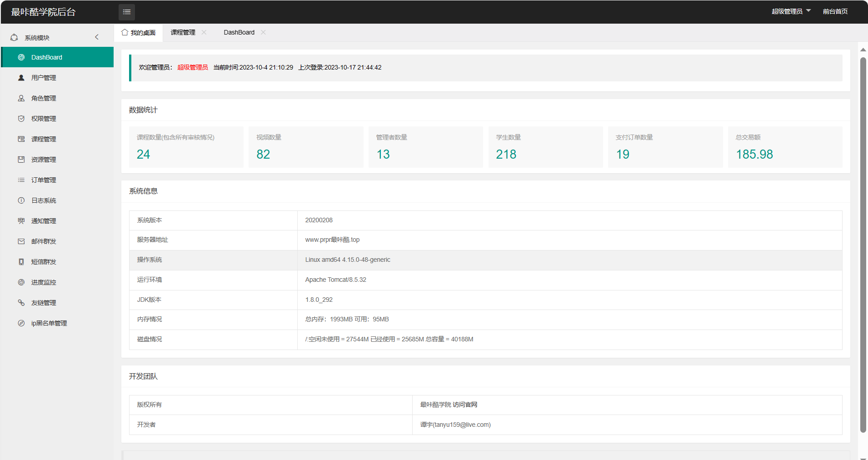Click the 资源管理 save icon

point(21,160)
